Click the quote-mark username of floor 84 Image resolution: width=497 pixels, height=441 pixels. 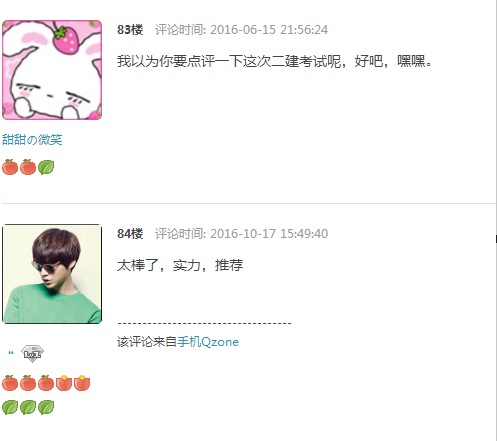click(11, 353)
